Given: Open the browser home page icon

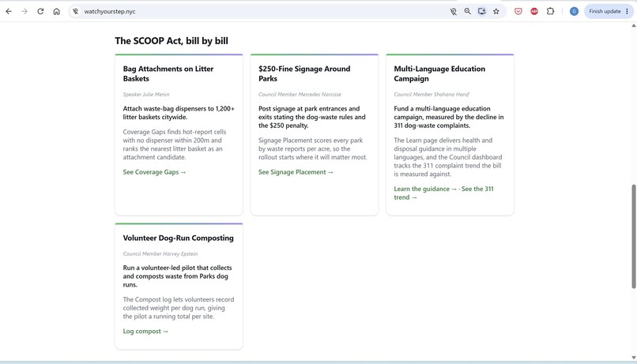Looking at the screenshot, I should (x=56, y=11).
